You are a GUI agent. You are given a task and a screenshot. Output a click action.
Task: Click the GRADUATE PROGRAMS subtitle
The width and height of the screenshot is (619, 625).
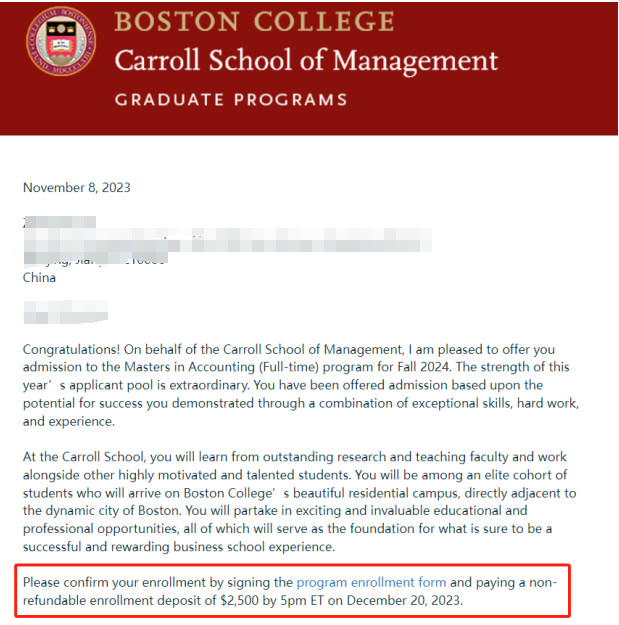pos(231,100)
